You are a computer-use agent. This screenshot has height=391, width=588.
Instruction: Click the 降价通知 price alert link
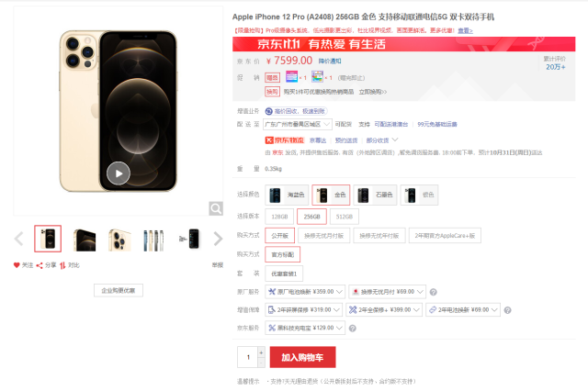point(330,61)
